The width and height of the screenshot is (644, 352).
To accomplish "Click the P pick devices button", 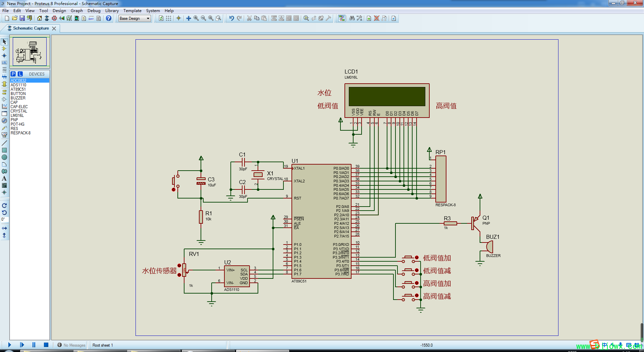I will click(x=13, y=74).
